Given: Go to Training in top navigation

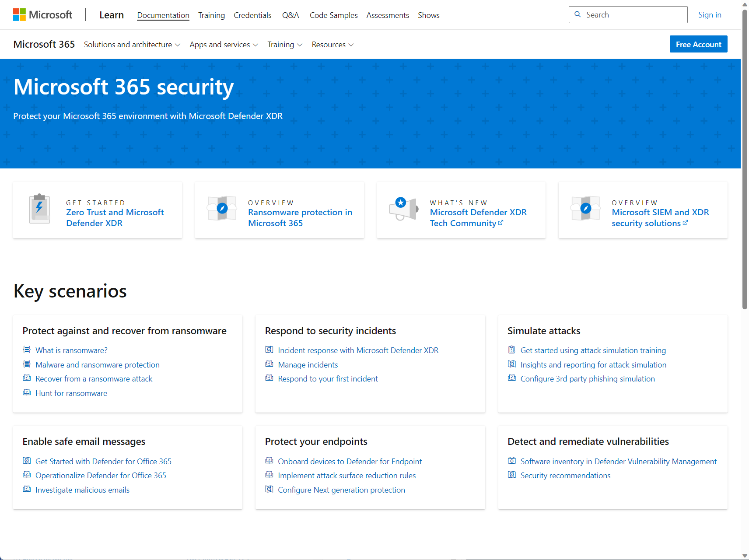Looking at the screenshot, I should [211, 15].
